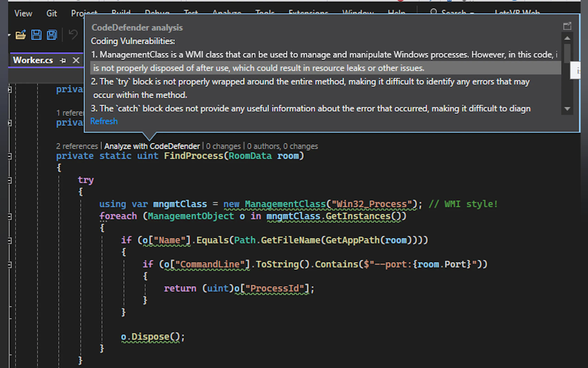Open the View menu
Screen dimensions: 588x368
pos(23,13)
